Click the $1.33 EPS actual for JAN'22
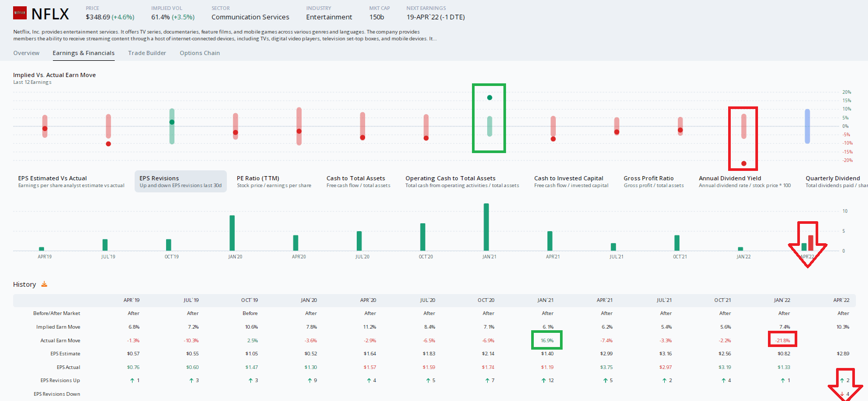868x401 pixels. pyautogui.click(x=784, y=367)
